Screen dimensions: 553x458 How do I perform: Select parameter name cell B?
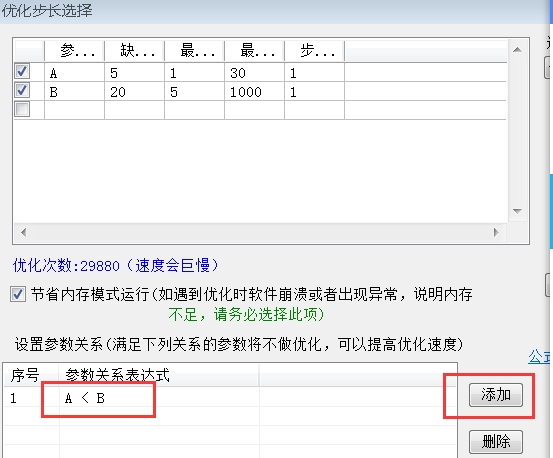pos(74,92)
